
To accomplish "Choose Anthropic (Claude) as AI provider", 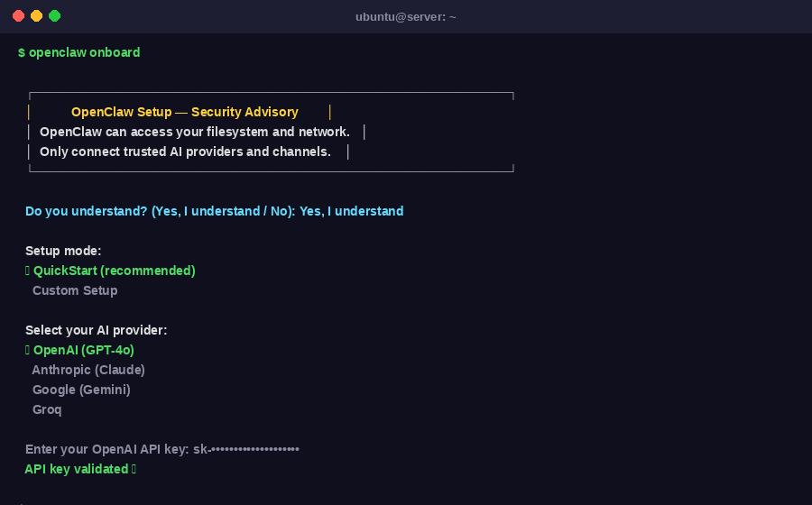I will point(88,370).
